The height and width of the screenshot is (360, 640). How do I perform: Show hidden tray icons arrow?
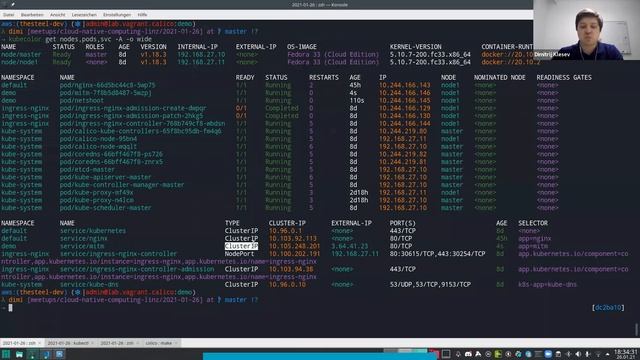coord(607,354)
